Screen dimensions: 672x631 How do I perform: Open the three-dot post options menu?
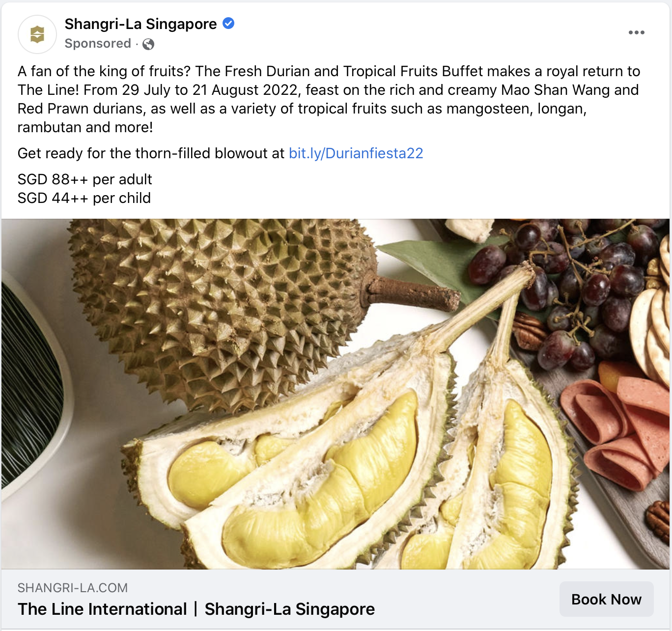coord(636,32)
